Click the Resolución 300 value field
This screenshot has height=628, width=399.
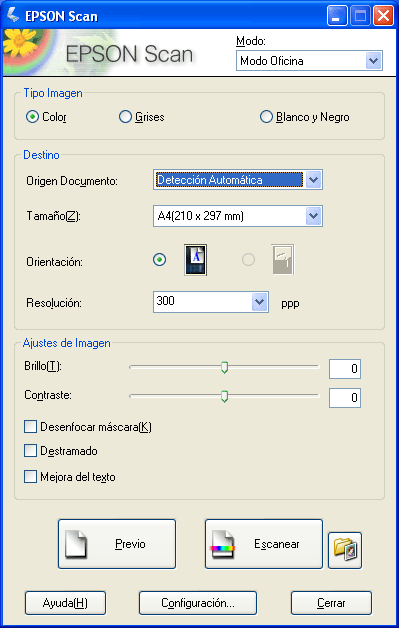point(203,302)
